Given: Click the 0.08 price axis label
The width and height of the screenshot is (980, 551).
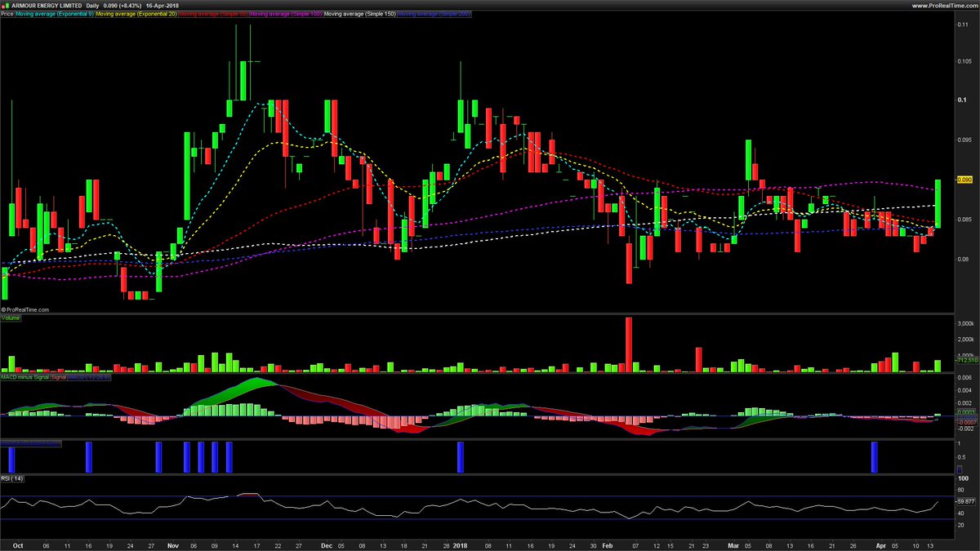Looking at the screenshot, I should tap(963, 260).
